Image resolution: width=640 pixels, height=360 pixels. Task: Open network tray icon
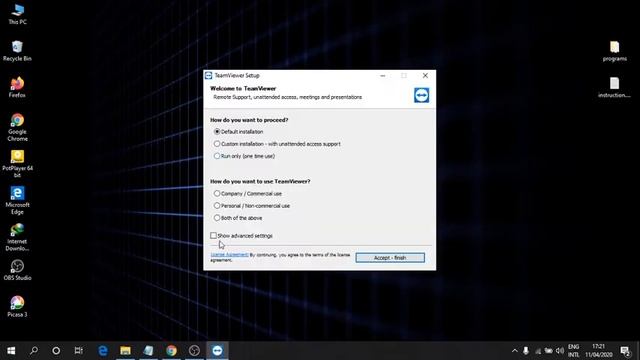click(x=538, y=351)
